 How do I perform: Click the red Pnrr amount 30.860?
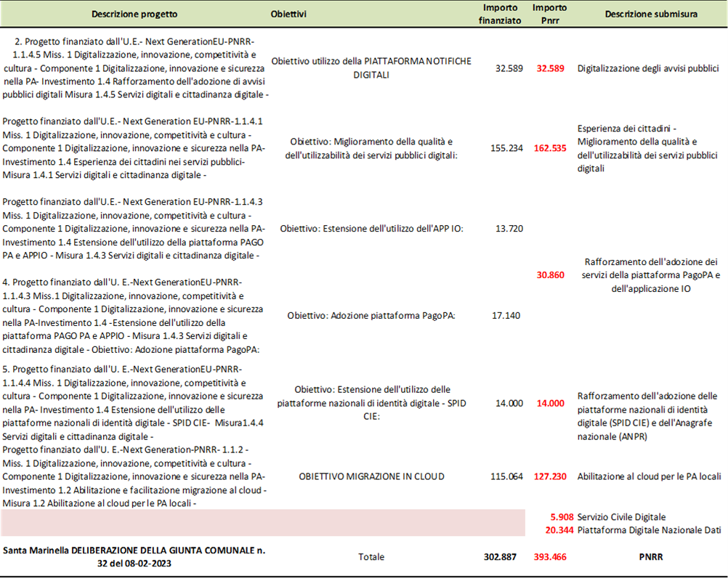[x=550, y=275]
